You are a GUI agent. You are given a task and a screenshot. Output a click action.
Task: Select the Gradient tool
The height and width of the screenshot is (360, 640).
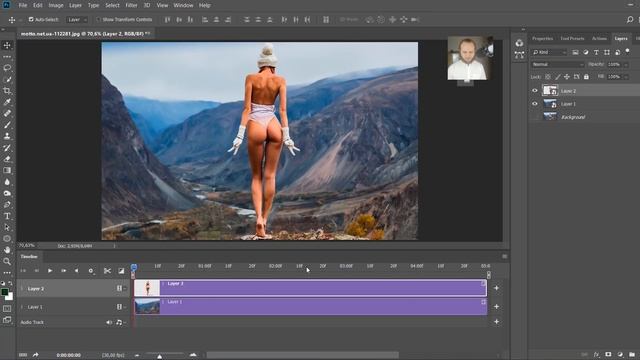click(7, 170)
